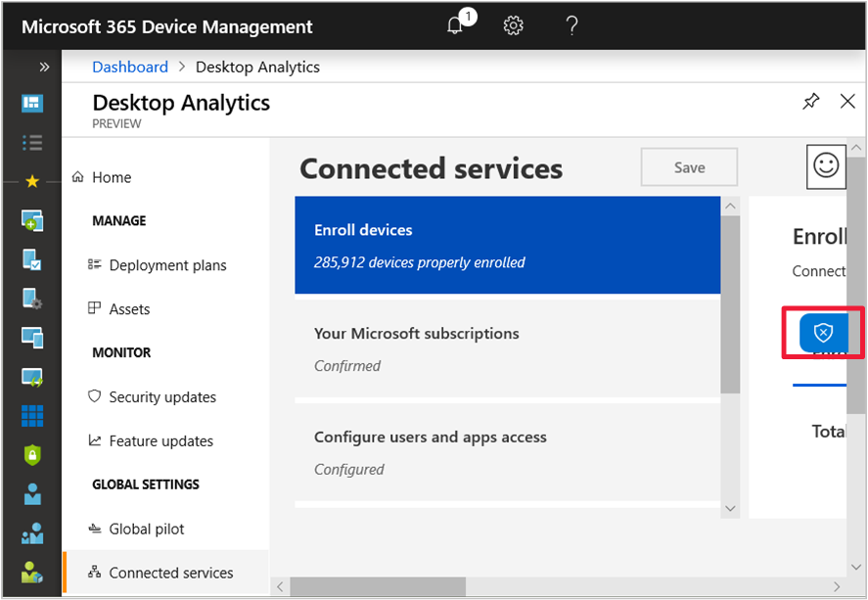Click the 'Confirmed' status text
868x600 pixels.
(x=347, y=366)
